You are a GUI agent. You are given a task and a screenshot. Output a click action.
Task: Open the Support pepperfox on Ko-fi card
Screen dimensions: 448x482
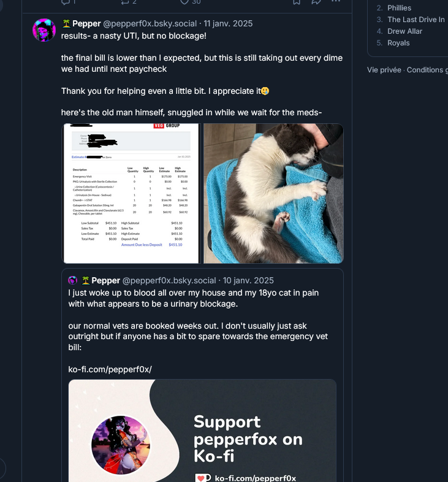pos(202,430)
